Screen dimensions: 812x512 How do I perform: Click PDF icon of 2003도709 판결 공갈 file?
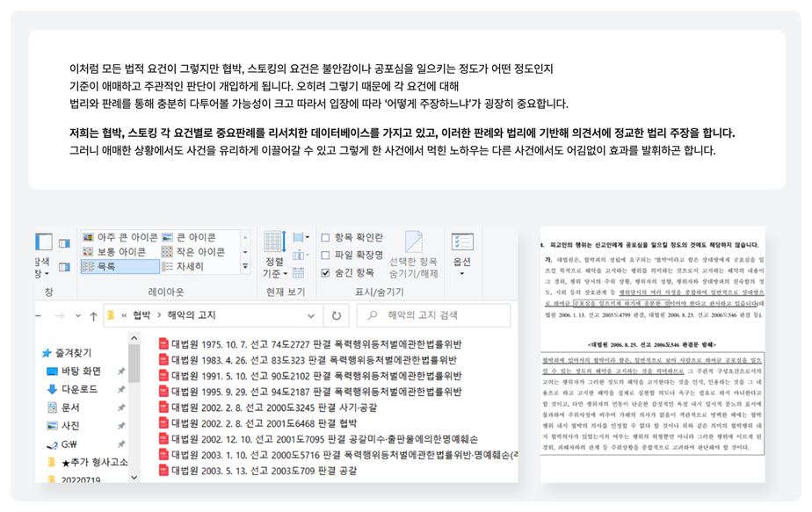coord(163,470)
